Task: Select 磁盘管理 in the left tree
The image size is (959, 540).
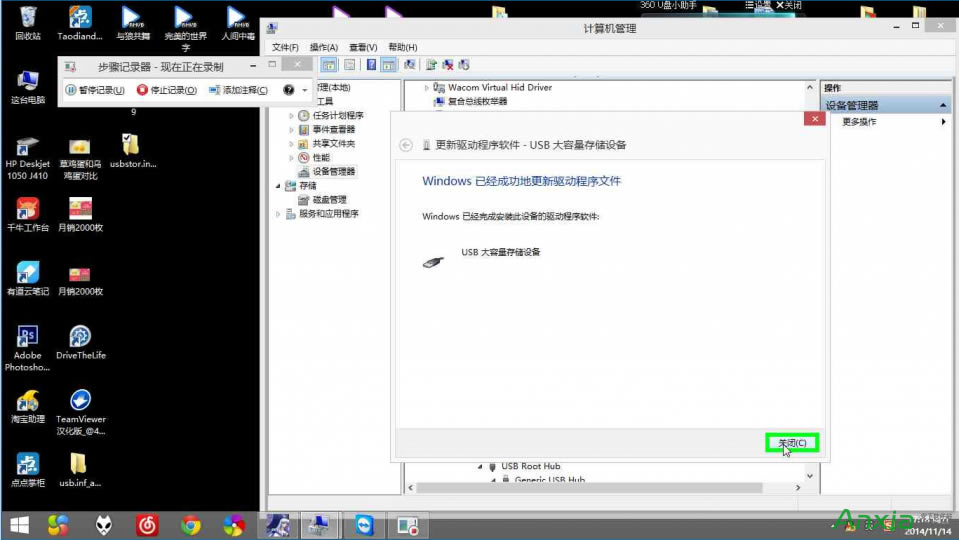Action: coord(329,200)
